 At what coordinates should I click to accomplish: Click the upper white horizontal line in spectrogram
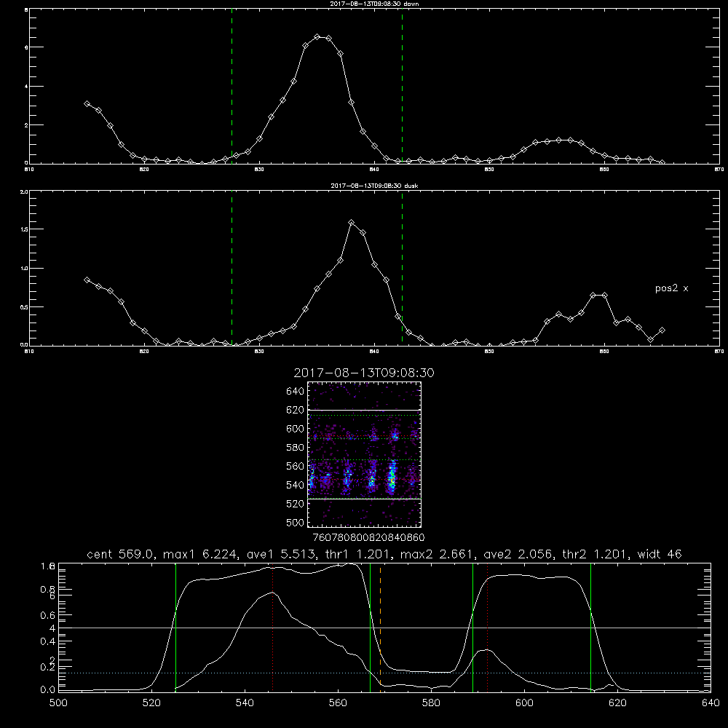pyautogui.click(x=365, y=410)
